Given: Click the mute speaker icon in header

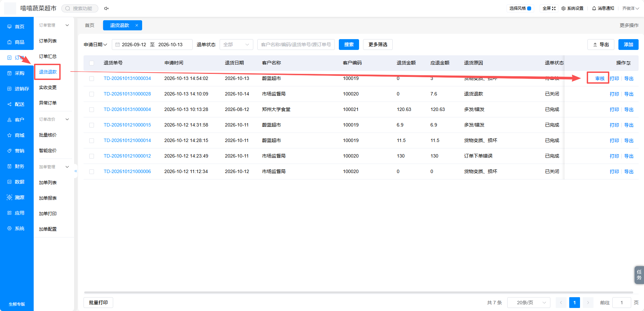Looking at the screenshot, I should pyautogui.click(x=106, y=8).
